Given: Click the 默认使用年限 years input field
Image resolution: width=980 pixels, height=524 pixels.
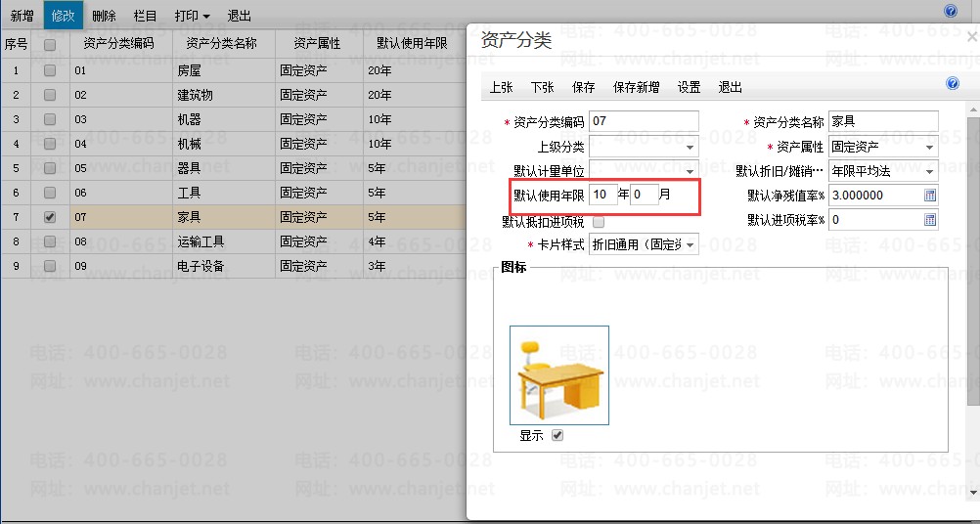Looking at the screenshot, I should 603,195.
